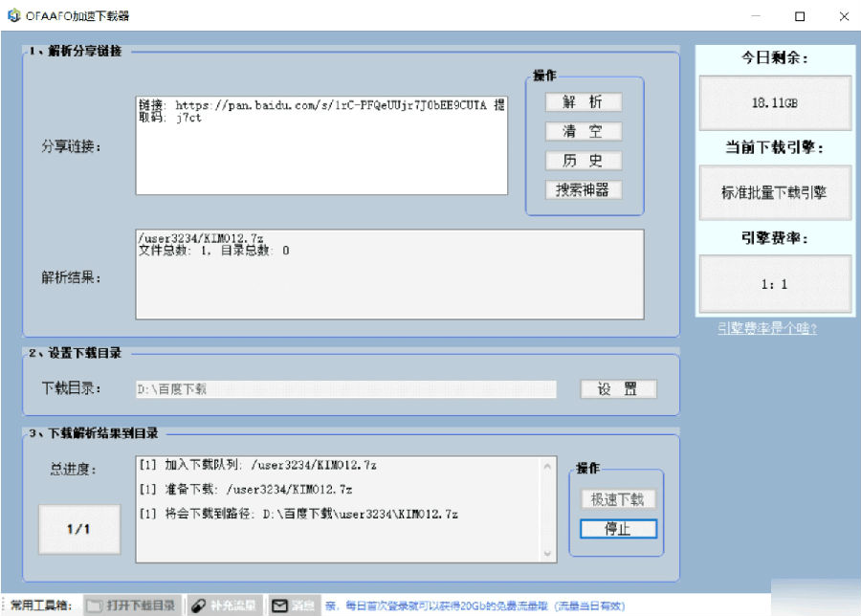Clear the share link with 清空
The height and width of the screenshot is (616, 861).
583,131
